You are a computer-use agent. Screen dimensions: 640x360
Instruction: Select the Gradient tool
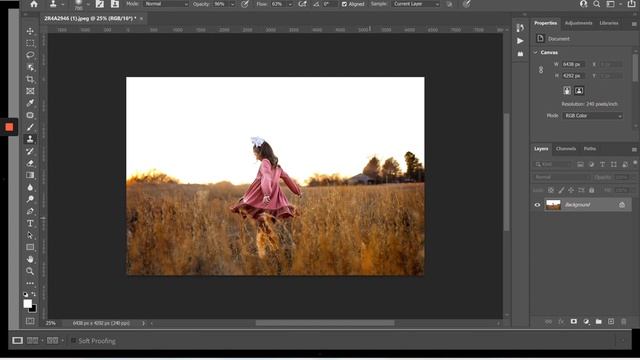point(30,175)
